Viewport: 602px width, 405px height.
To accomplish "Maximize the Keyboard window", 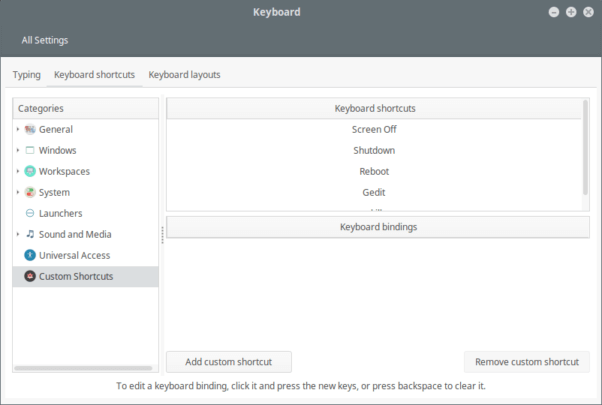I will click(x=571, y=12).
